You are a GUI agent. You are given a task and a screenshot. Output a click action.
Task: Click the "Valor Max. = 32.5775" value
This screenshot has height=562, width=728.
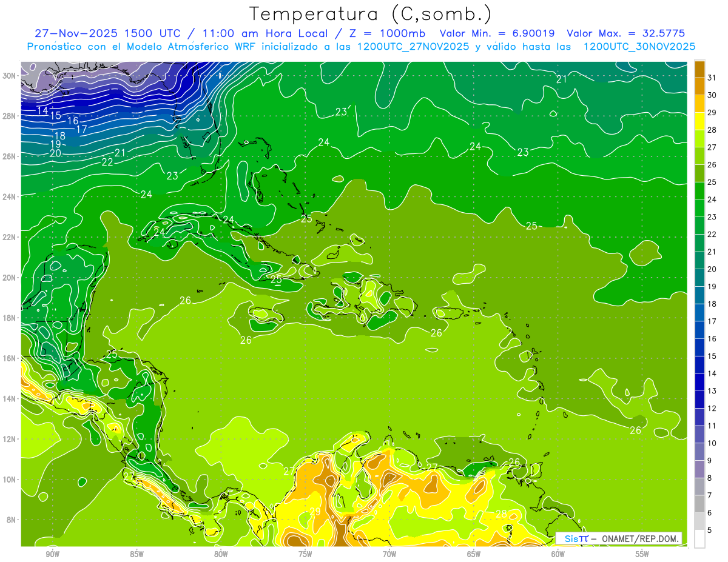click(630, 33)
